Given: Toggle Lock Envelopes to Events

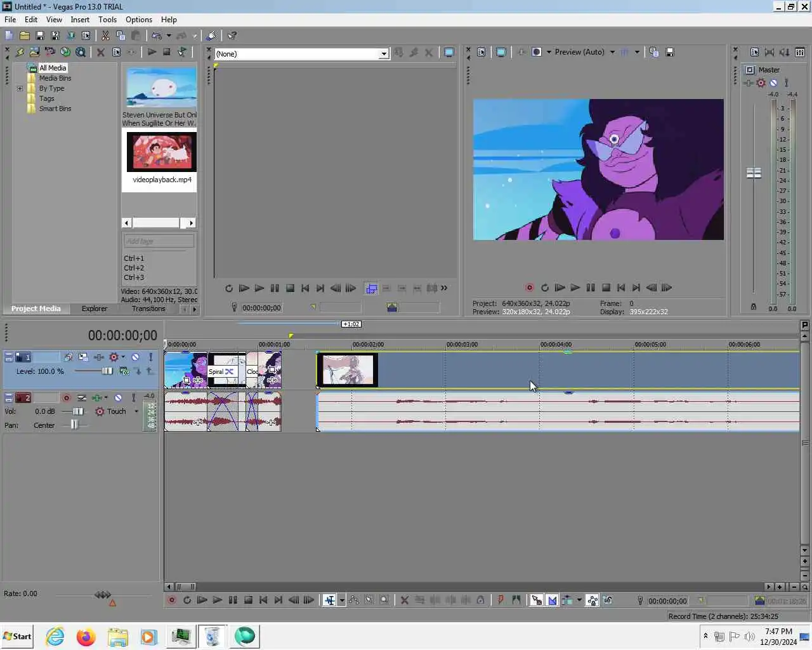Looking at the screenshot, I should point(592,600).
